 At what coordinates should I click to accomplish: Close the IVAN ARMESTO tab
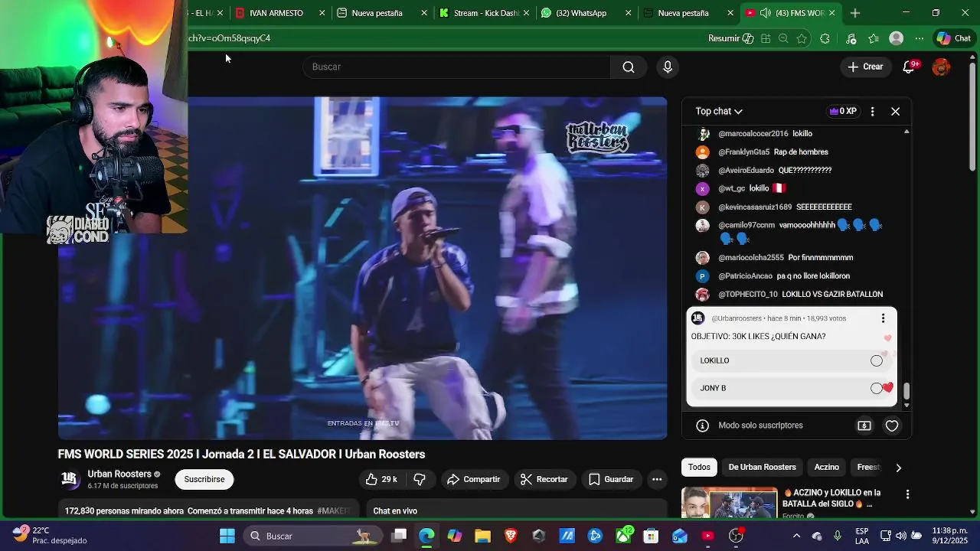(322, 13)
